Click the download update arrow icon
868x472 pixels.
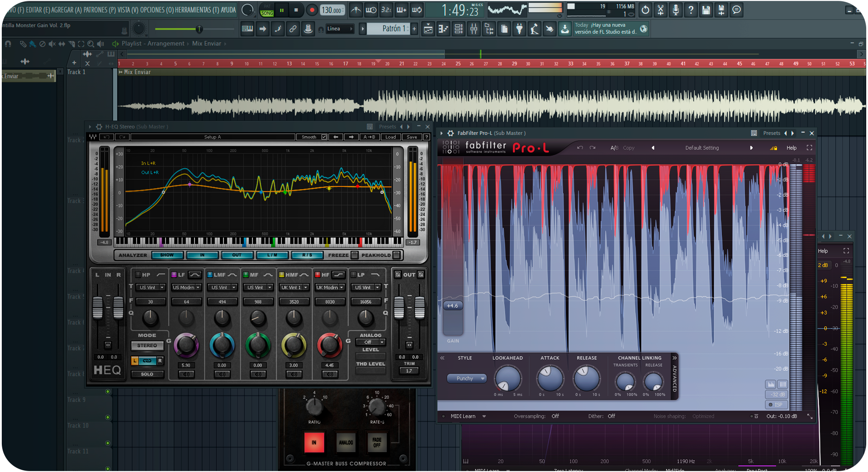[565, 29]
